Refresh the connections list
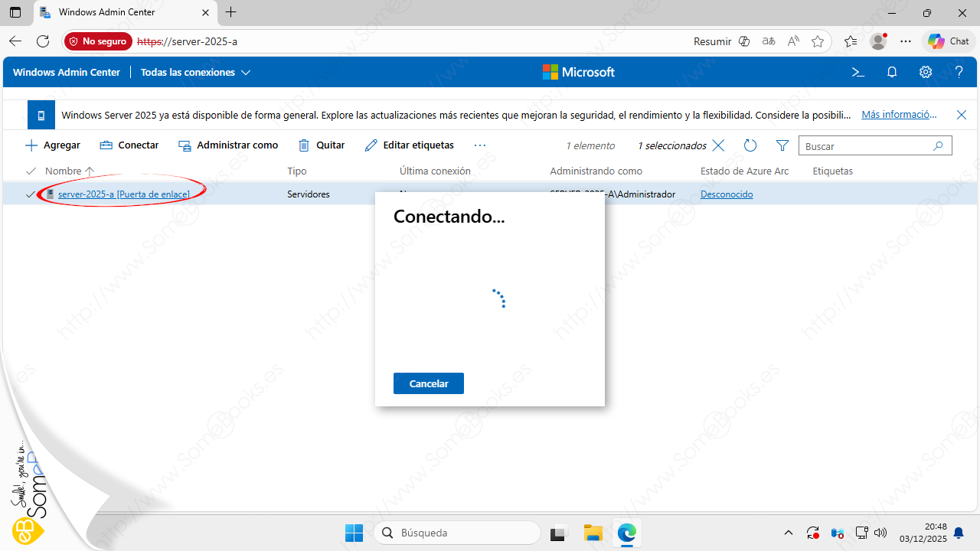The image size is (980, 551). [x=750, y=145]
